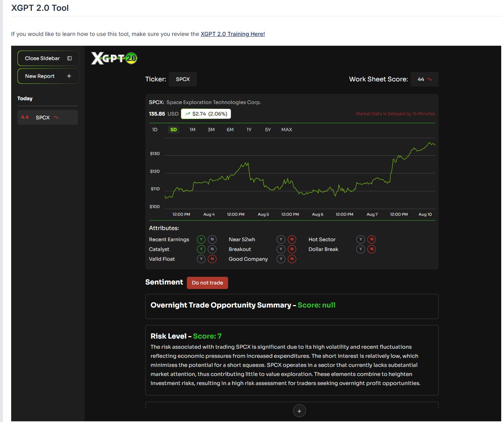Click the green up-trend arrow in price change badge
Viewport: 504px width, 422px height.
(188, 114)
